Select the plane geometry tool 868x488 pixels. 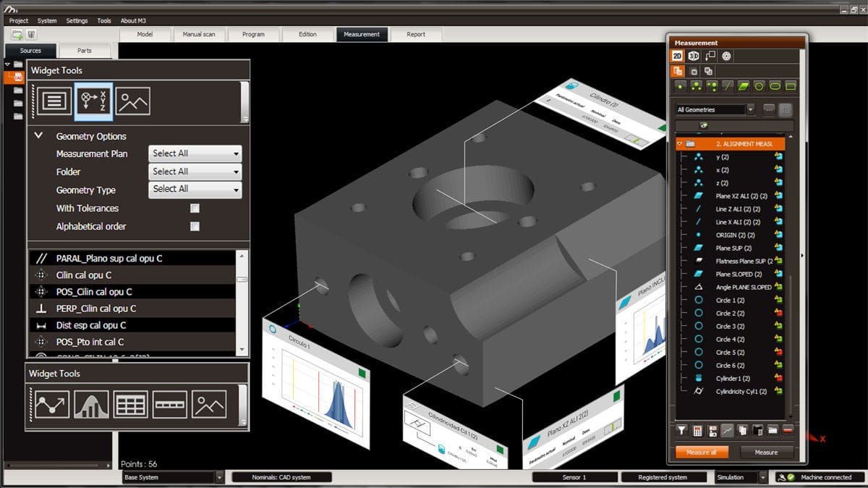(x=743, y=85)
